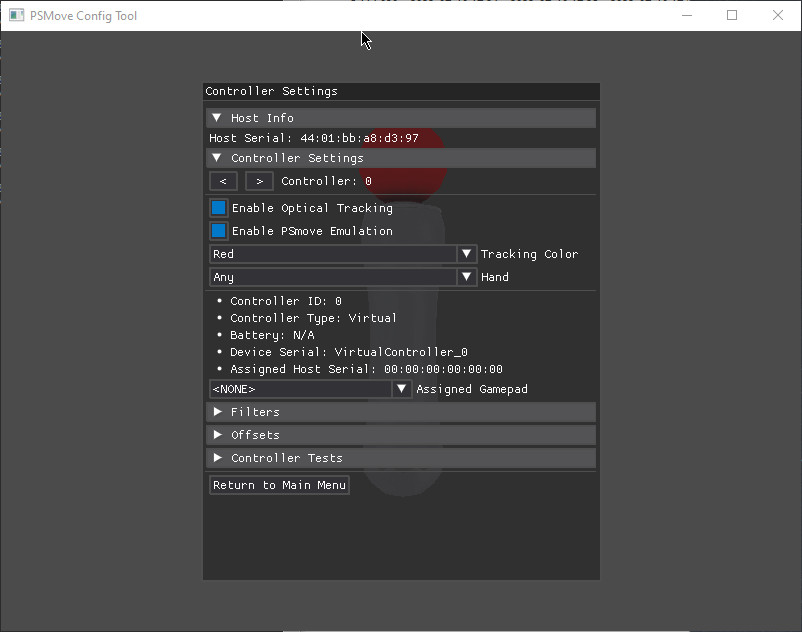The height and width of the screenshot is (632, 802).
Task: Open the Hand dropdown showing Any
Action: click(x=343, y=277)
